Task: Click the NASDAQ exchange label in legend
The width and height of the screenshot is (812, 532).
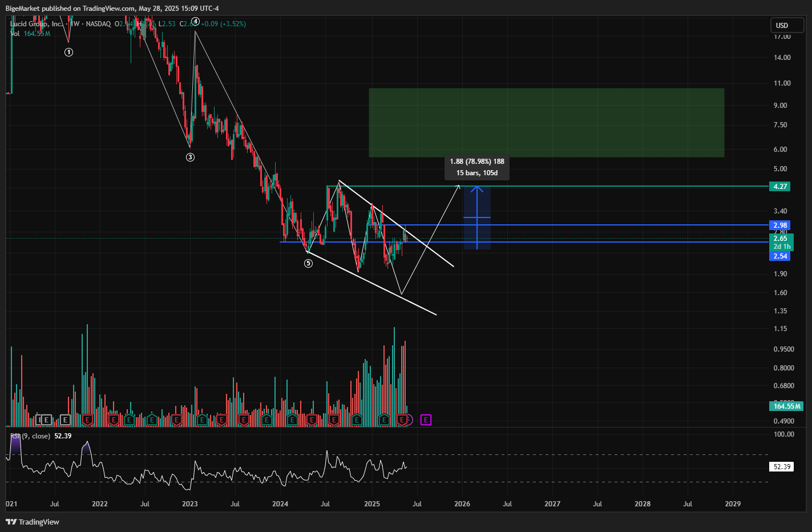Action: 98,24
